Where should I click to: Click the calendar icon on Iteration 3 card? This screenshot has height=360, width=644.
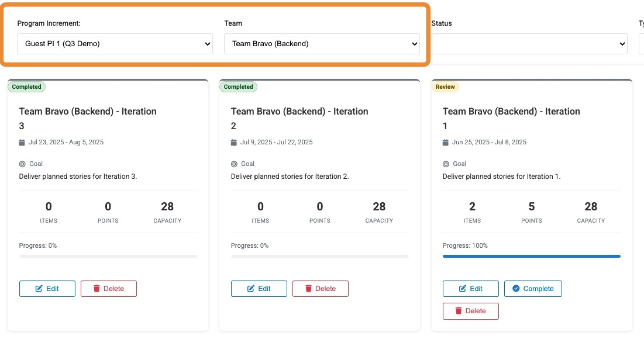pyautogui.click(x=22, y=141)
